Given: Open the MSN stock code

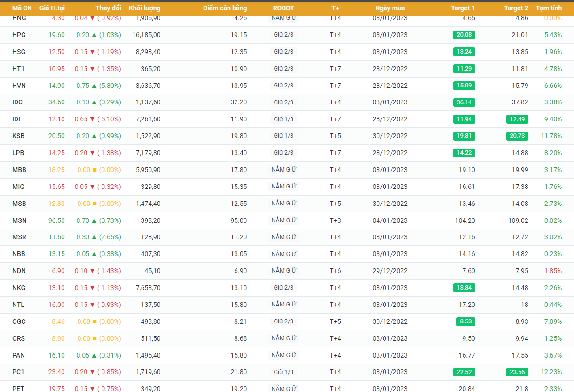Looking at the screenshot, I should (x=19, y=221).
